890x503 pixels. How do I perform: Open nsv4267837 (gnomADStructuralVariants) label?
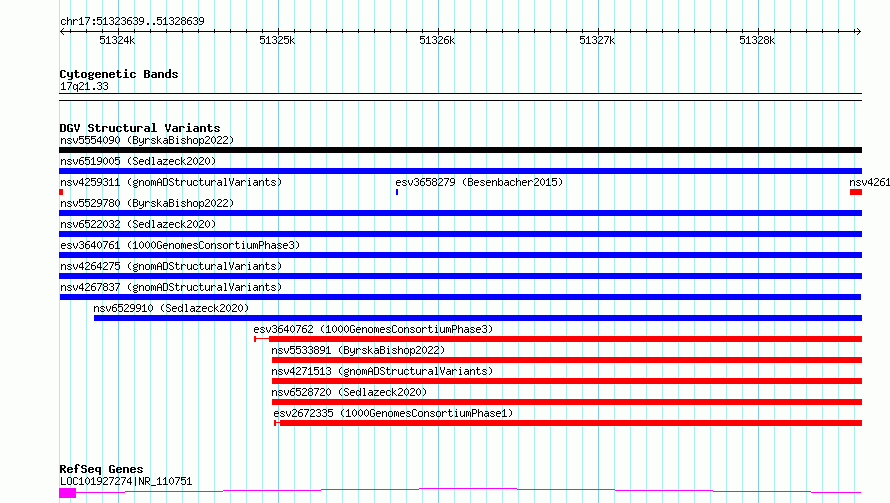171,287
